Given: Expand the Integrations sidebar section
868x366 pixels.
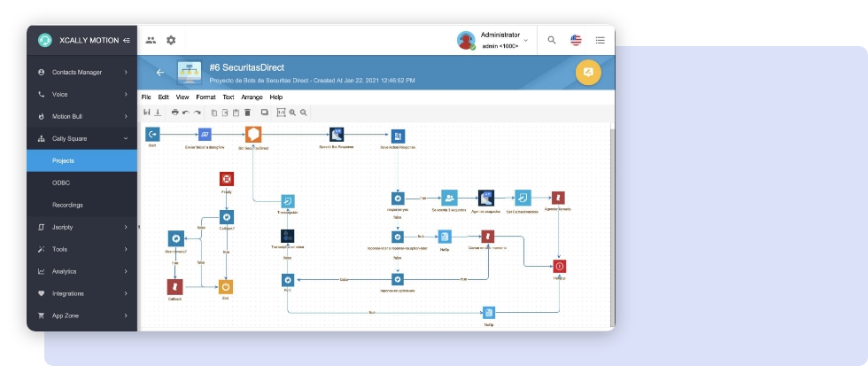Looking at the screenshot, I should [81, 293].
